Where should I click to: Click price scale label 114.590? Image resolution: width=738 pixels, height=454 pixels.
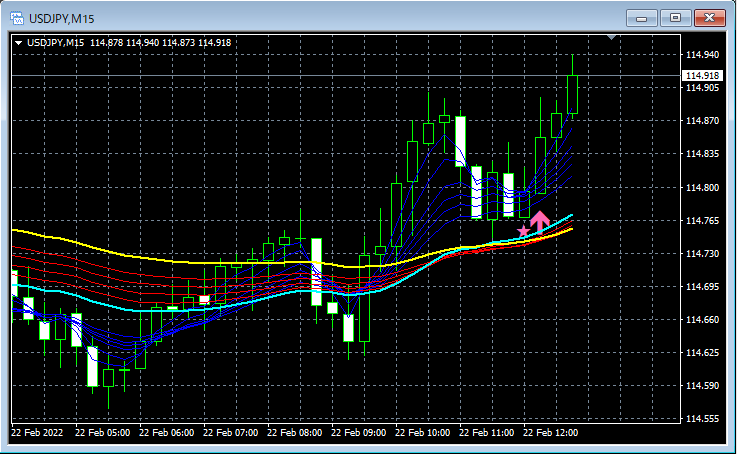(x=702, y=386)
